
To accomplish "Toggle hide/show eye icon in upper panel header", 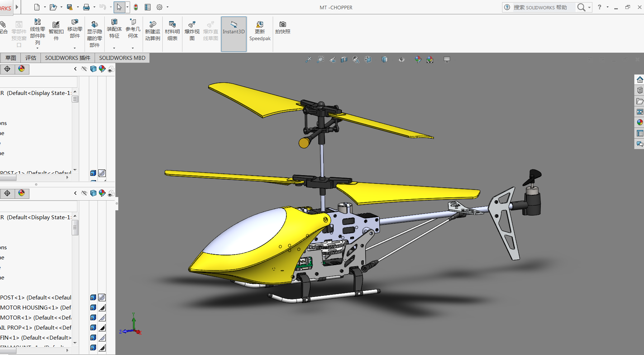I will pos(84,69).
